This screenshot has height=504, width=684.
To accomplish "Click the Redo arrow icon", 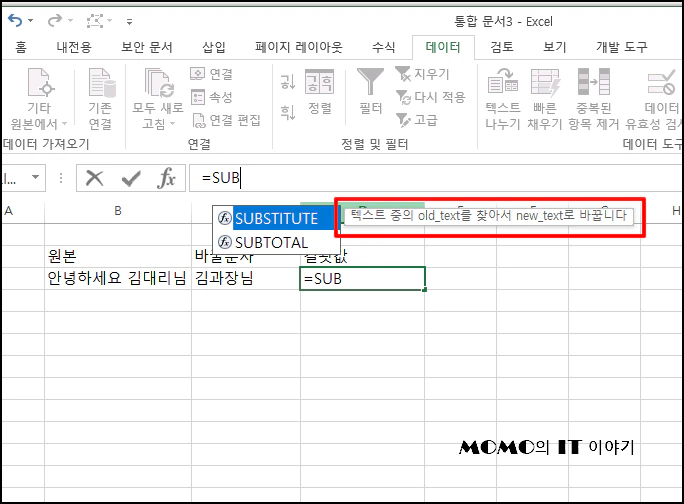I will click(x=55, y=21).
